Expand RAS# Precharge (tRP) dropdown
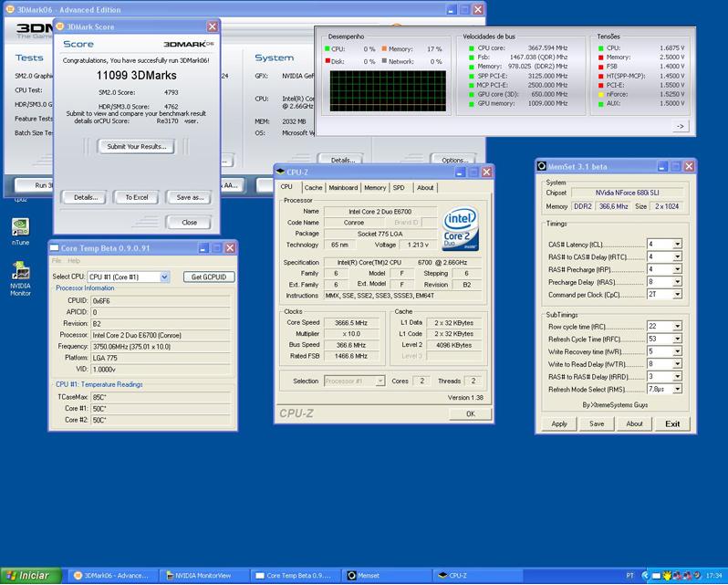 click(678, 269)
